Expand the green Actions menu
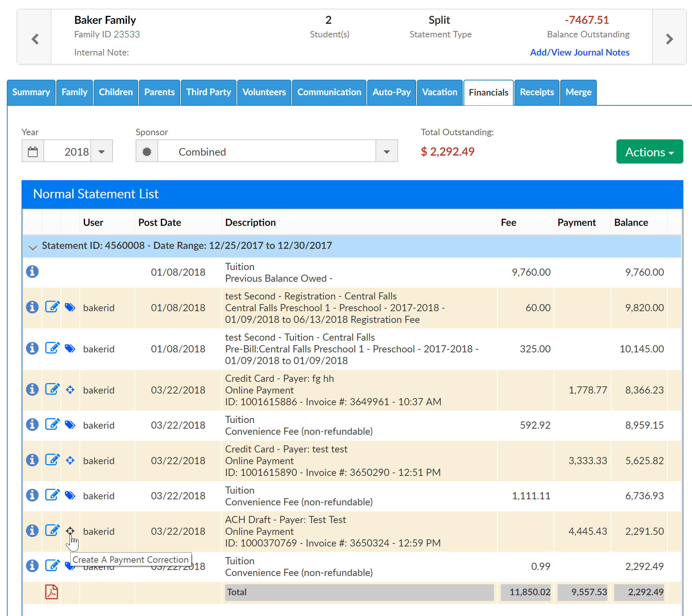692x616 pixels. (x=649, y=152)
